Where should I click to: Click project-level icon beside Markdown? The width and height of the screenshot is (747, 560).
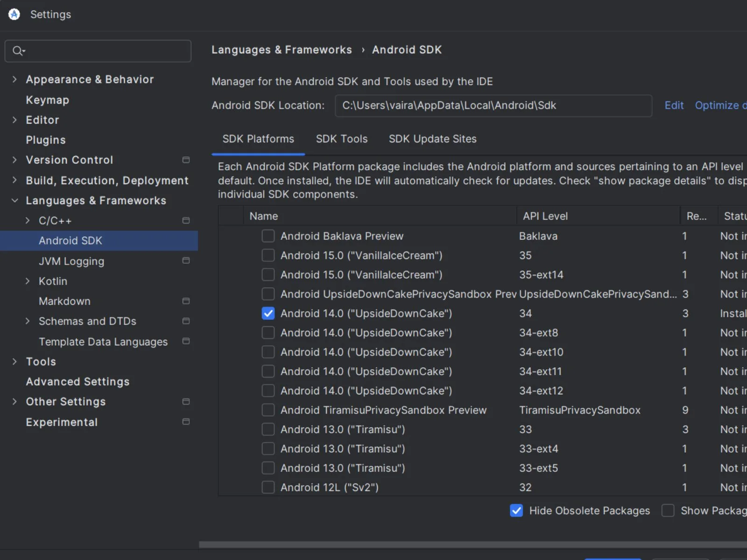click(x=186, y=301)
